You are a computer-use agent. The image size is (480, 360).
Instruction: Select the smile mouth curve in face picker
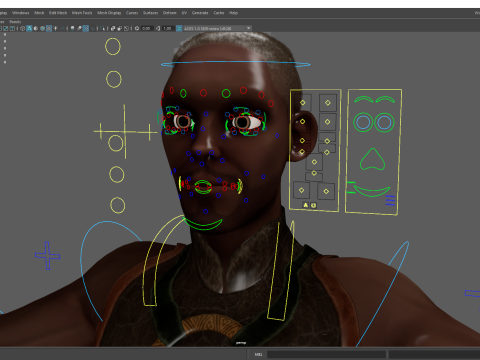[372, 191]
